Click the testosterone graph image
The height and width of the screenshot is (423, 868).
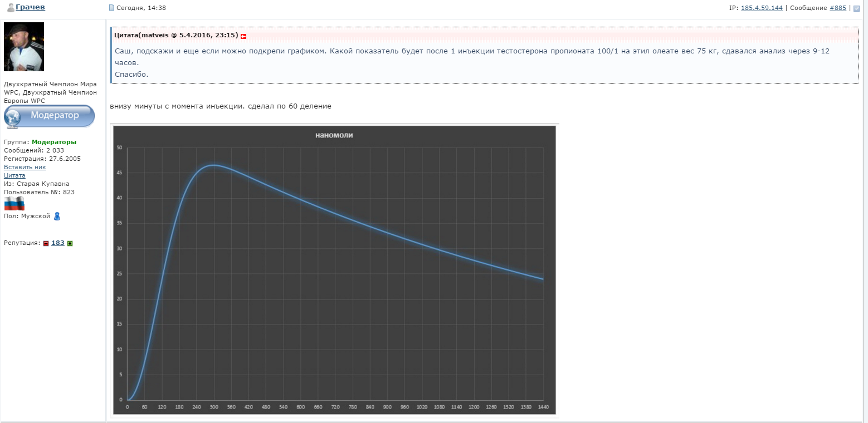coord(334,270)
